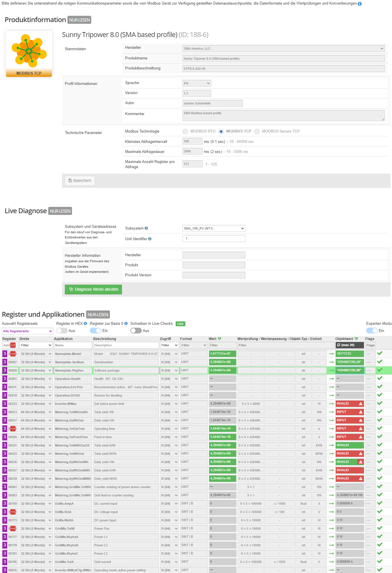Click the green checkmark for Nameplate.Model row
Image resolution: width=392 pixels, height=573 pixels.
[x=380, y=353]
